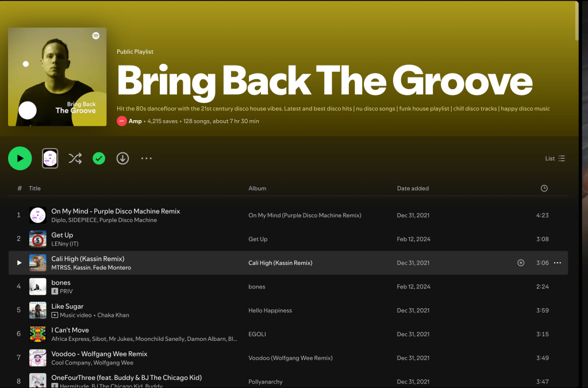Toggle the green saved-to-library checkmark

tap(99, 158)
